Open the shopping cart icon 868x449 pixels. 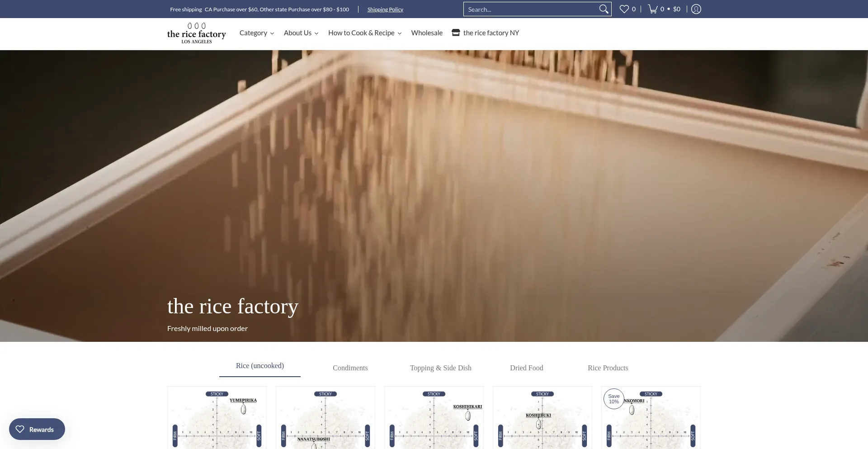[653, 9]
